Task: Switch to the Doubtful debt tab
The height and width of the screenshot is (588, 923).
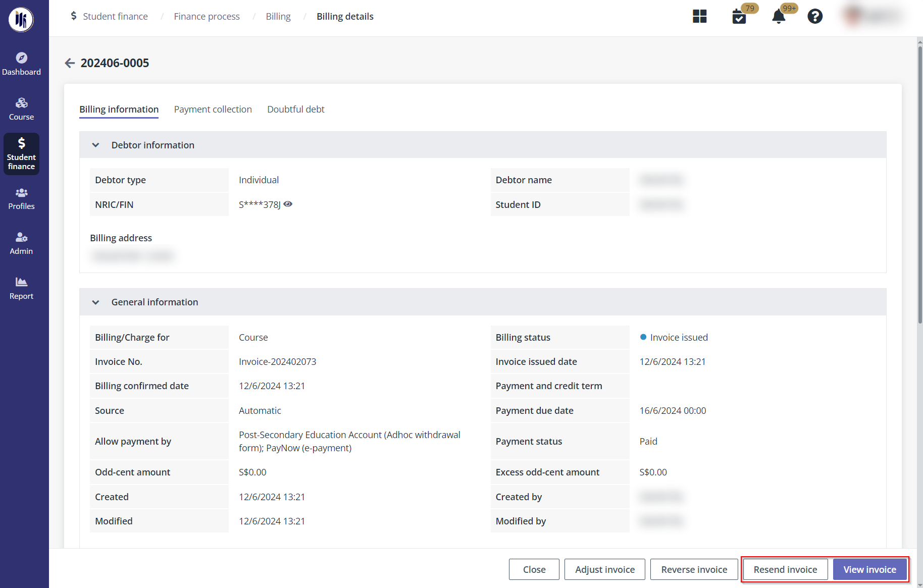Action: click(x=296, y=110)
